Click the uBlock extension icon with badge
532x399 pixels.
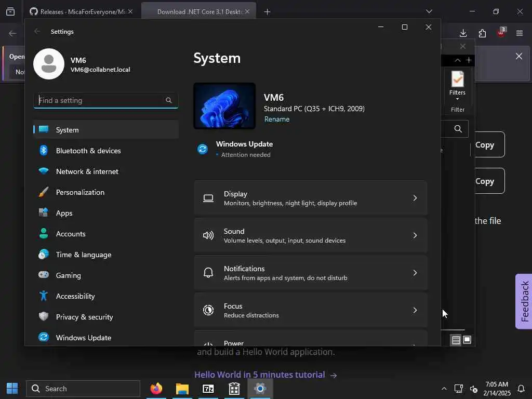tap(501, 32)
